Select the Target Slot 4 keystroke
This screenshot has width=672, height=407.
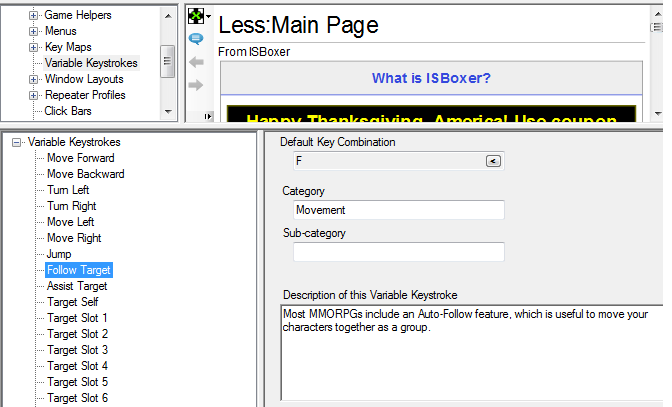point(78,366)
